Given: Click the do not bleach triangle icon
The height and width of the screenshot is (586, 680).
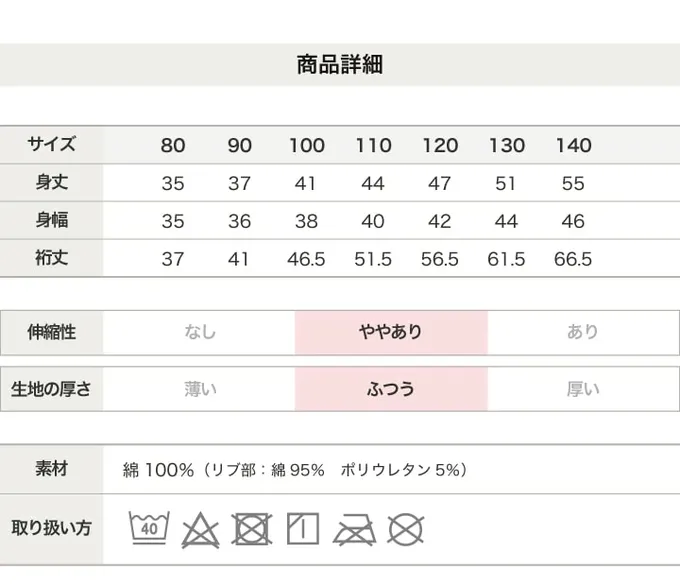Looking at the screenshot, I should click(x=200, y=528).
